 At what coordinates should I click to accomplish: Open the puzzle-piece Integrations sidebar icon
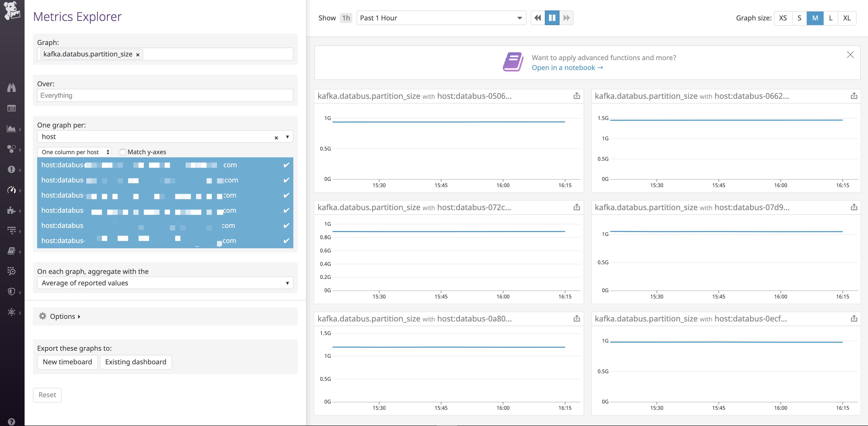point(12,210)
